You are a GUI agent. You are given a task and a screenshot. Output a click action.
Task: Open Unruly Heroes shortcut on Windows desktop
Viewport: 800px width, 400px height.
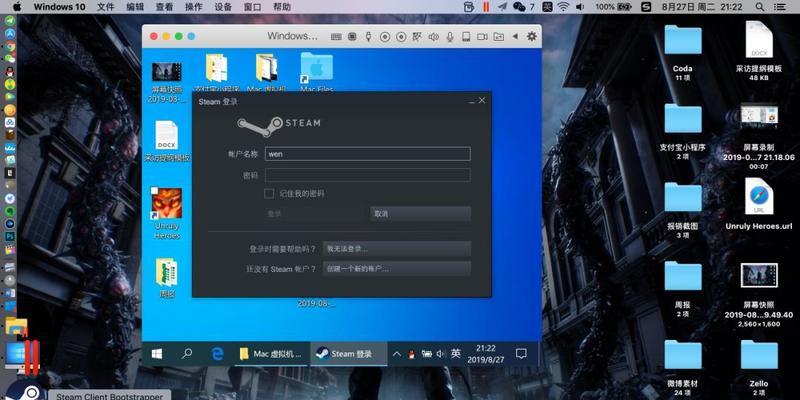coord(167,213)
